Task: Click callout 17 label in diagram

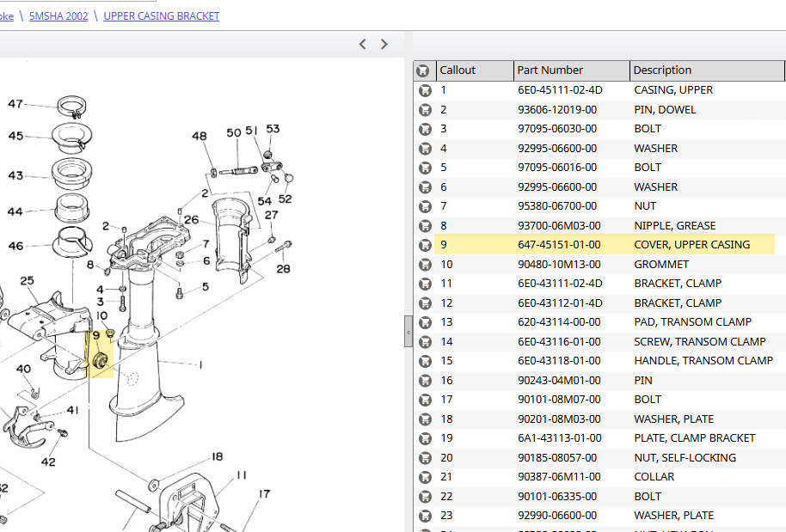Action: [x=264, y=494]
